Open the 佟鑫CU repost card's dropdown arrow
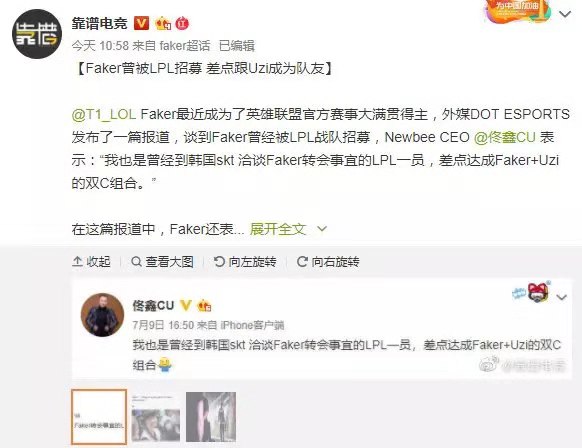The height and width of the screenshot is (448, 582). coord(561,297)
